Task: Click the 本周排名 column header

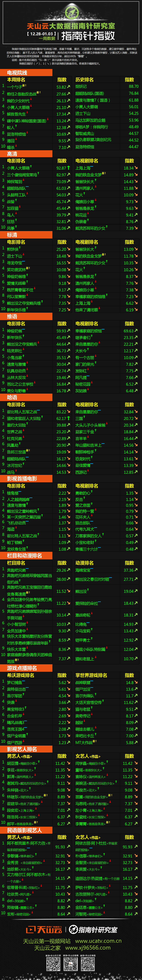Action: (x=16, y=79)
